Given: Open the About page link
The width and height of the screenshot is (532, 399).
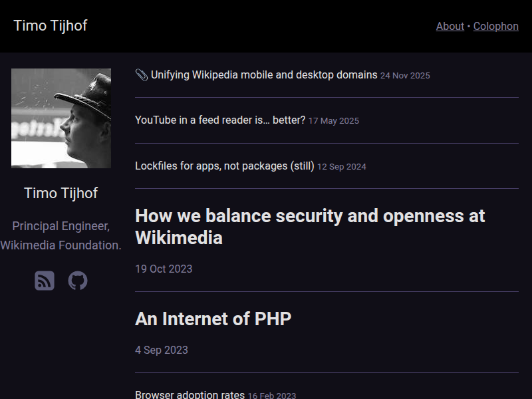Looking at the screenshot, I should [450, 26].
